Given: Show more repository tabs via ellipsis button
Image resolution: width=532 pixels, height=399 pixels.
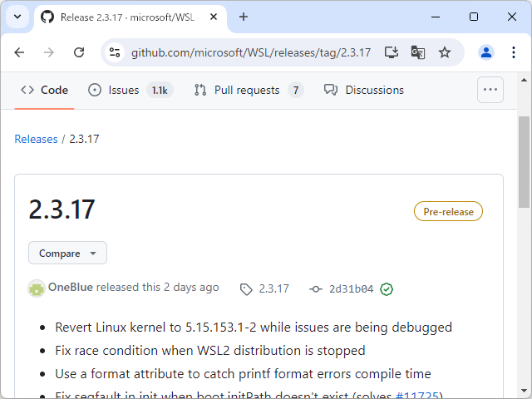Looking at the screenshot, I should point(490,90).
